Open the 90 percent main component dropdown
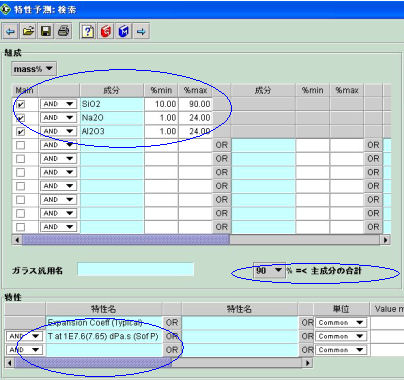 tap(269, 270)
